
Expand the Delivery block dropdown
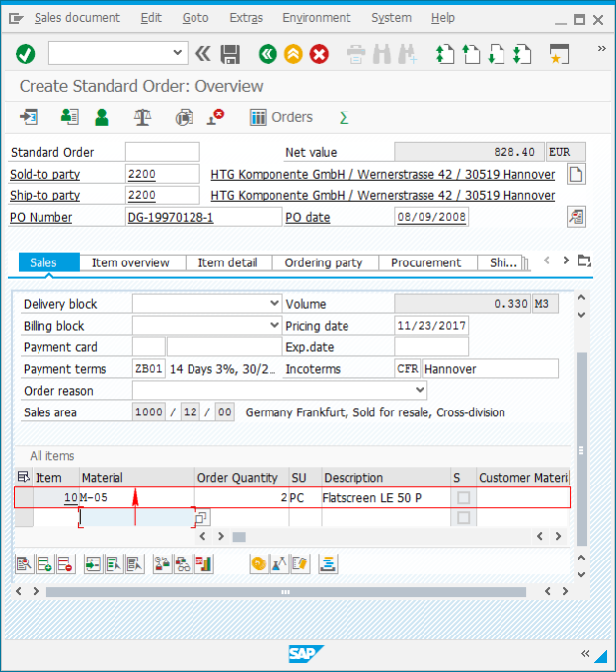tap(274, 304)
